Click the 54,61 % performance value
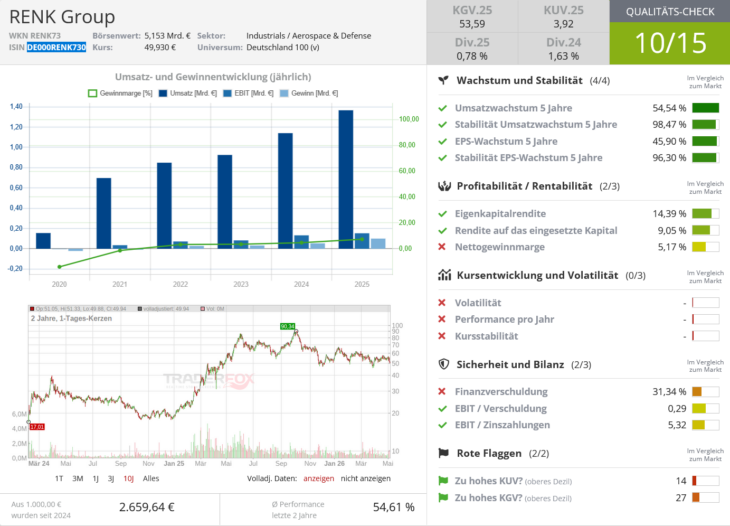Screen dimensions: 730x526 394,507
